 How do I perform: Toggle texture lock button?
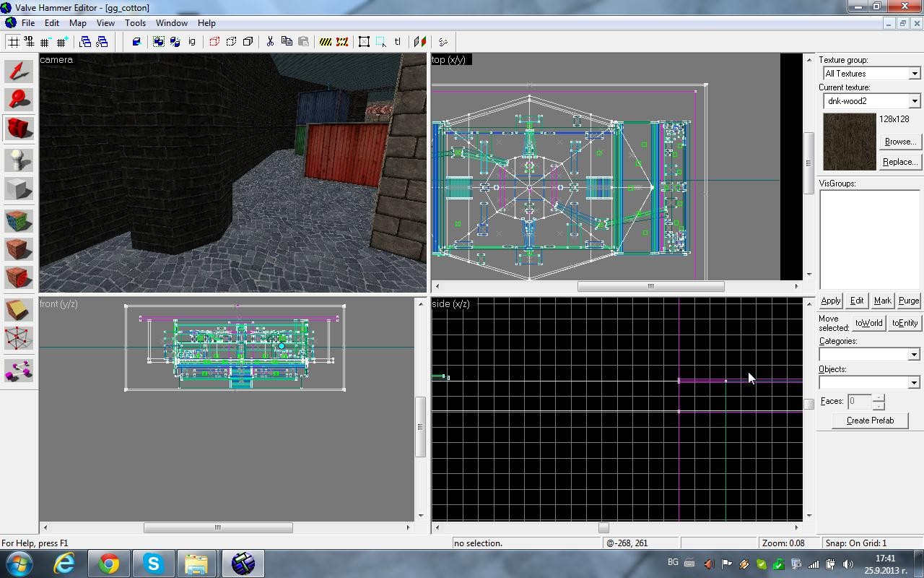pos(397,42)
